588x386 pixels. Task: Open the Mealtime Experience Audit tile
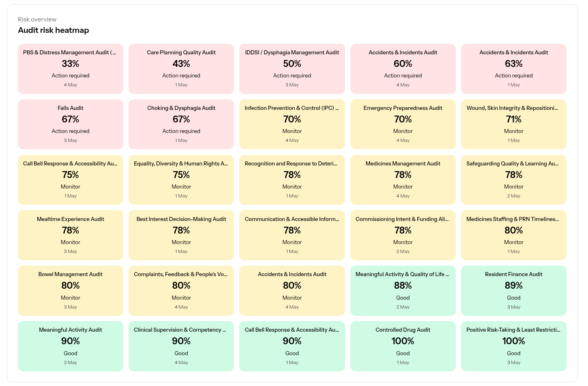point(71,235)
